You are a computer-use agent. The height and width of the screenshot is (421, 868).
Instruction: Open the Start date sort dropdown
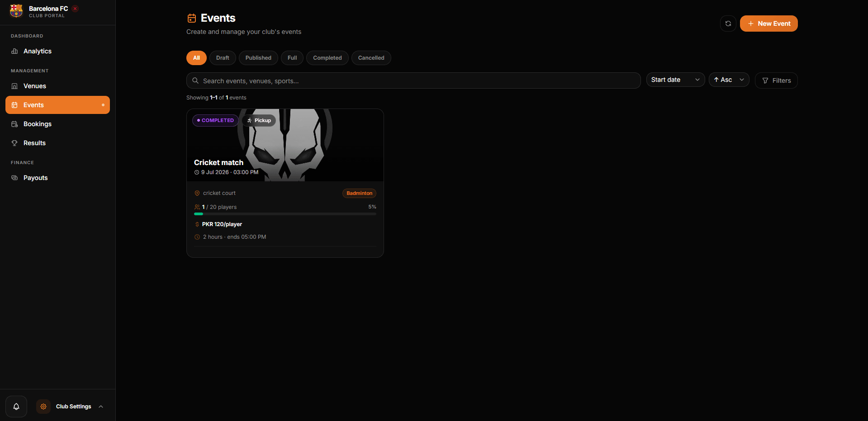675,80
